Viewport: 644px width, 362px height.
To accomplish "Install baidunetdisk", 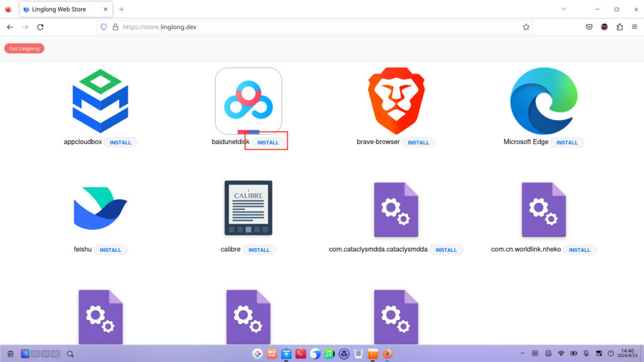I will point(268,143).
